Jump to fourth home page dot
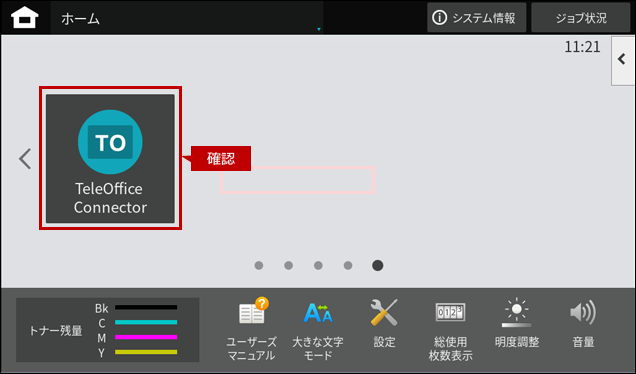The height and width of the screenshot is (374, 636). (348, 265)
